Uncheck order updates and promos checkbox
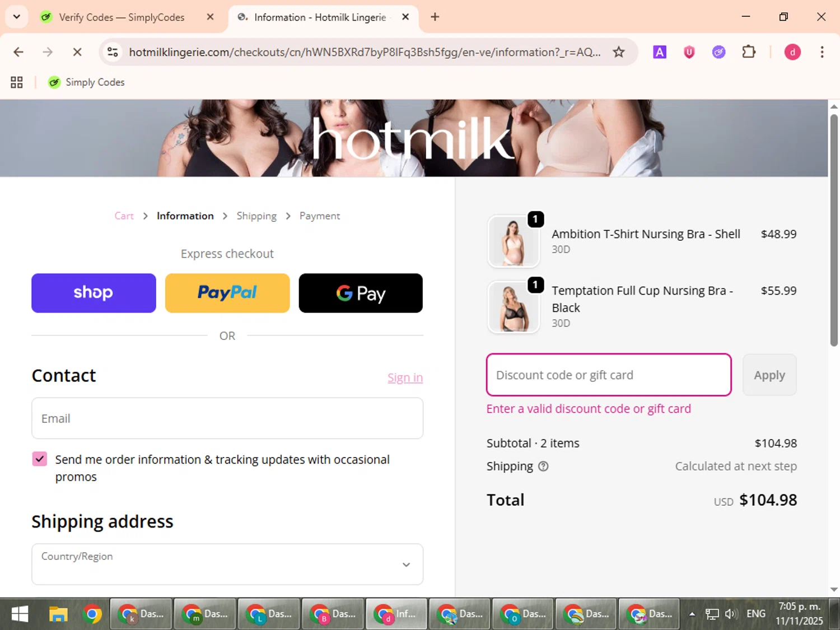840x630 pixels. click(40, 459)
